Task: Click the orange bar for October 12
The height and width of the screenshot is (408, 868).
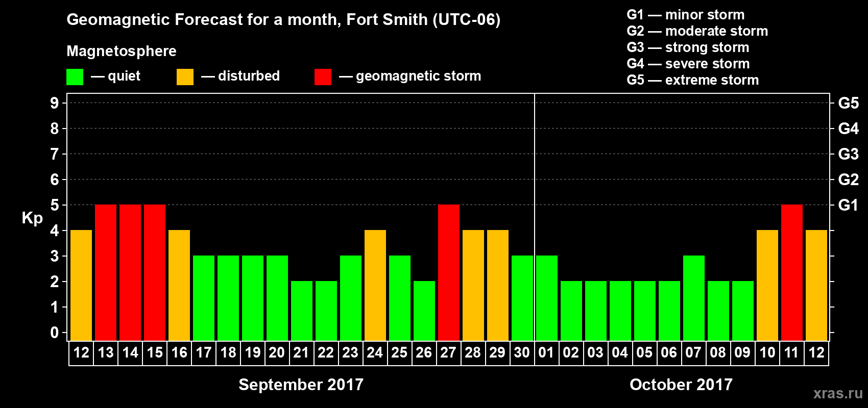Action: coord(816,286)
